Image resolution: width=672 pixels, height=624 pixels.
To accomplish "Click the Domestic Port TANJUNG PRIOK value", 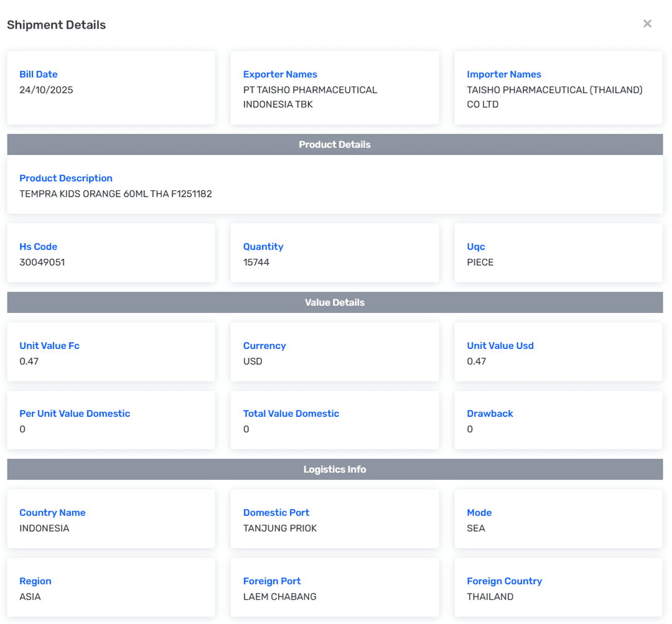I will (279, 528).
